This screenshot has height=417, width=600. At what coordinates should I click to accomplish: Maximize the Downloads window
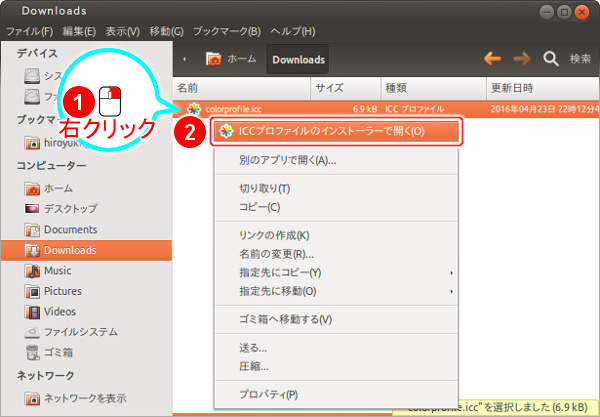564,12
